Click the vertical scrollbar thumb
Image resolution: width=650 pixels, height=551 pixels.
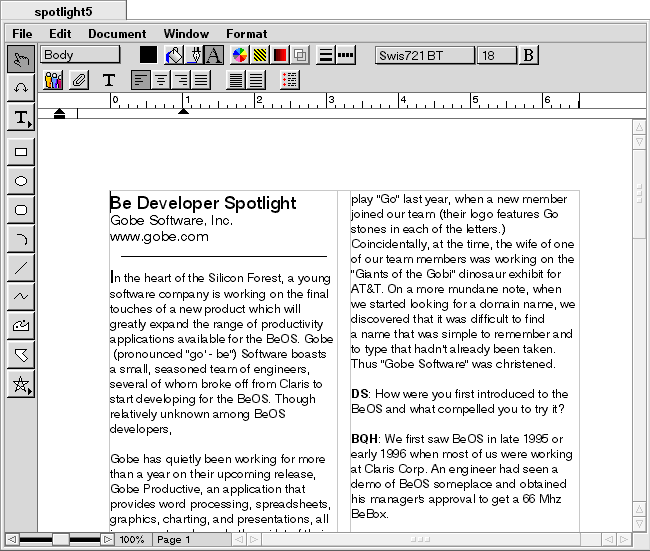(x=639, y=194)
